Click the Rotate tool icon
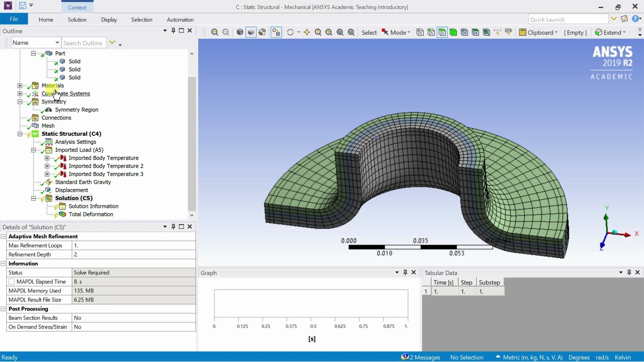 [x=290, y=32]
